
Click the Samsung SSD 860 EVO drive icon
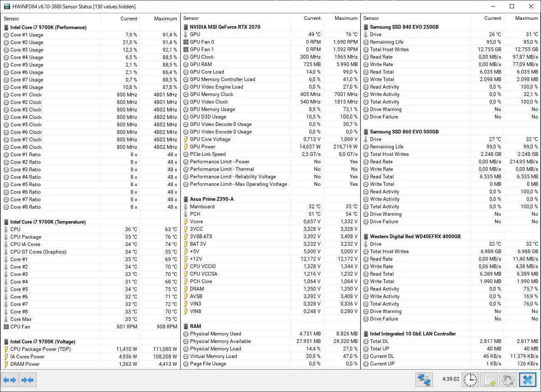point(366,132)
